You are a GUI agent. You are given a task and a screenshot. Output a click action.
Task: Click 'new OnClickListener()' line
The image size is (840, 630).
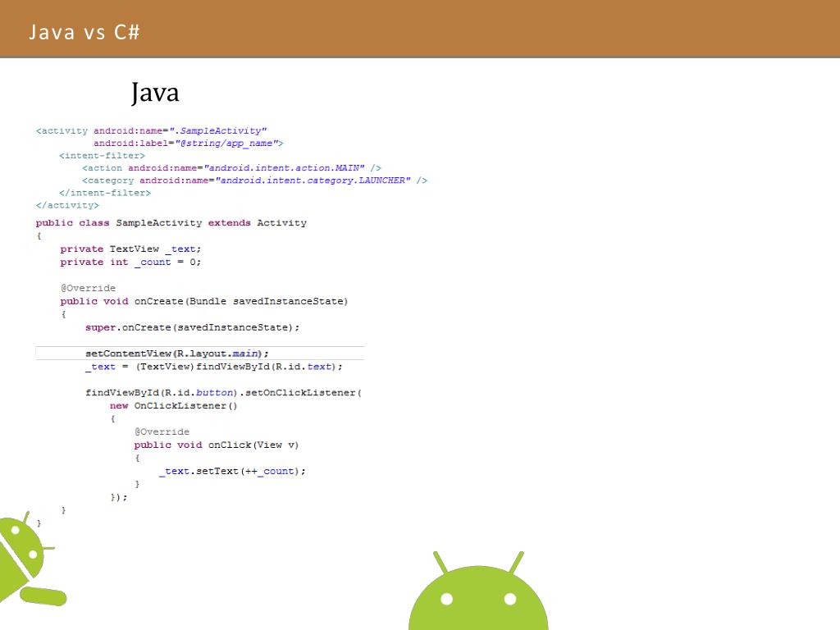point(174,406)
